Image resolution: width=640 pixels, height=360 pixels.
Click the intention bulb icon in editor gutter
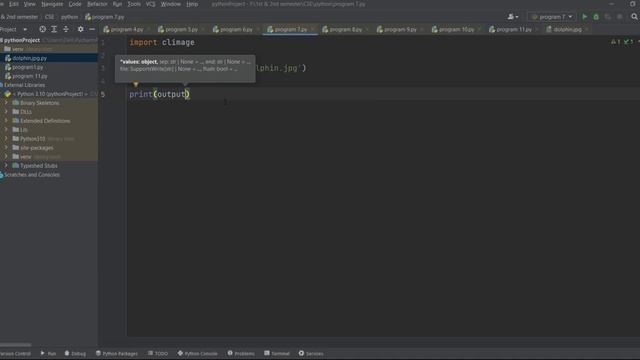point(136,84)
